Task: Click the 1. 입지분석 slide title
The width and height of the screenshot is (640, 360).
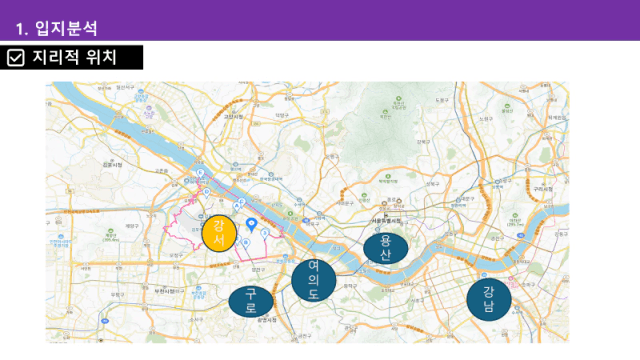Action: coord(56,28)
